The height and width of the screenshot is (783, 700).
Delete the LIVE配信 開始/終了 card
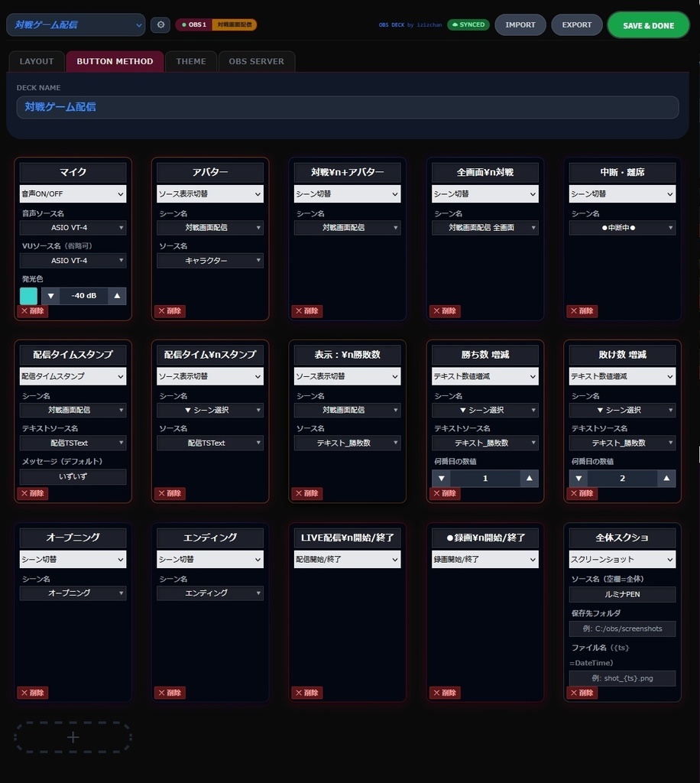pyautogui.click(x=306, y=692)
